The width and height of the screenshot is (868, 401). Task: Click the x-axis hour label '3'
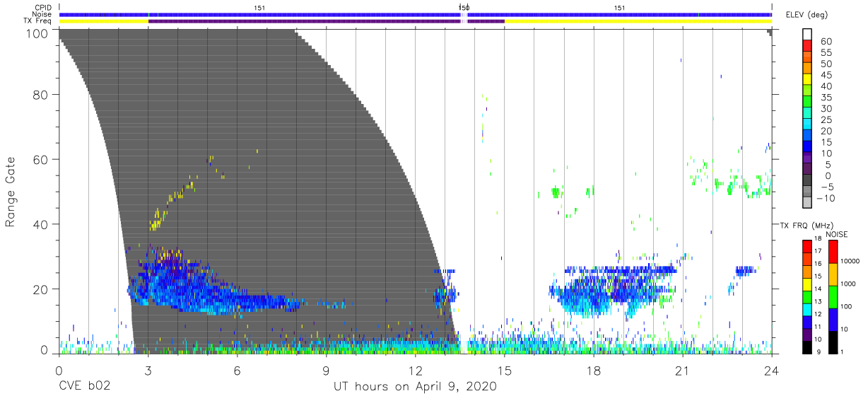click(148, 370)
